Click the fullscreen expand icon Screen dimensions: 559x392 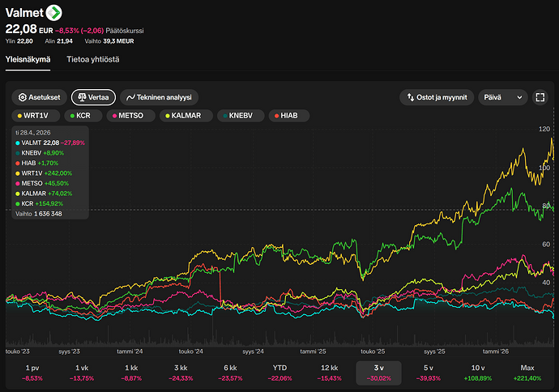540,97
